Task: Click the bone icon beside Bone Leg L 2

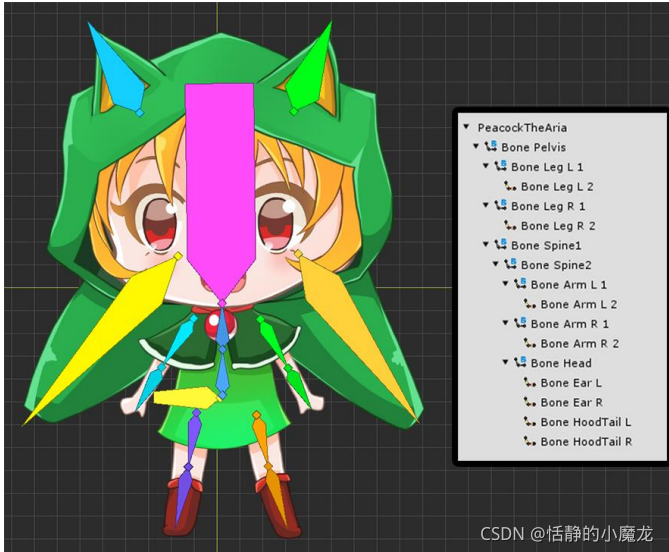Action: (x=510, y=186)
